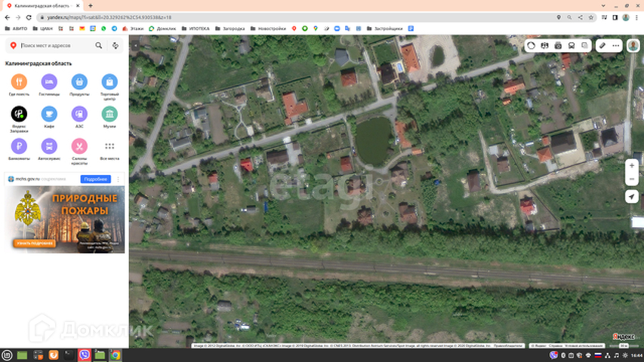This screenshot has width=644, height=362.
Task: Select the Калининградская область browser tab
Action: click(42, 6)
